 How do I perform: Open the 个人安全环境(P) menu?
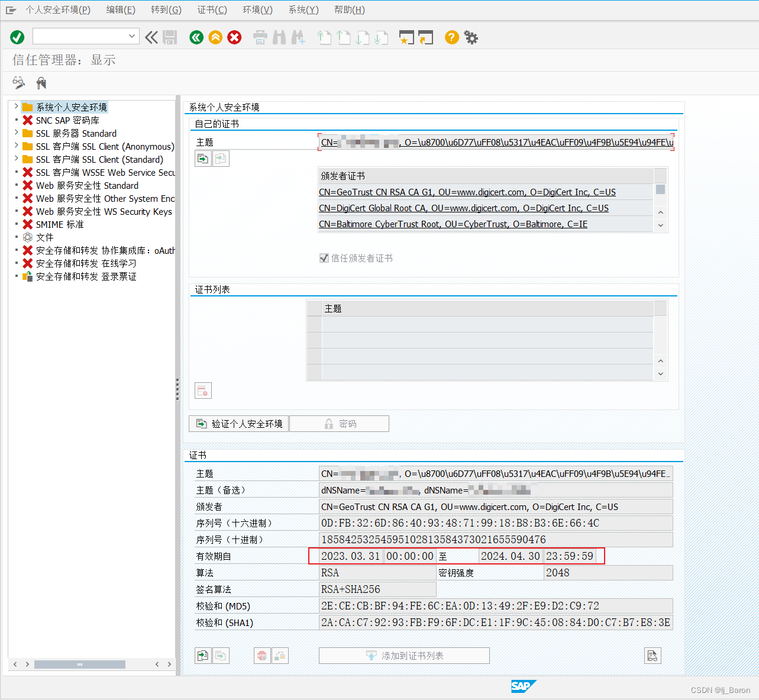[58, 10]
